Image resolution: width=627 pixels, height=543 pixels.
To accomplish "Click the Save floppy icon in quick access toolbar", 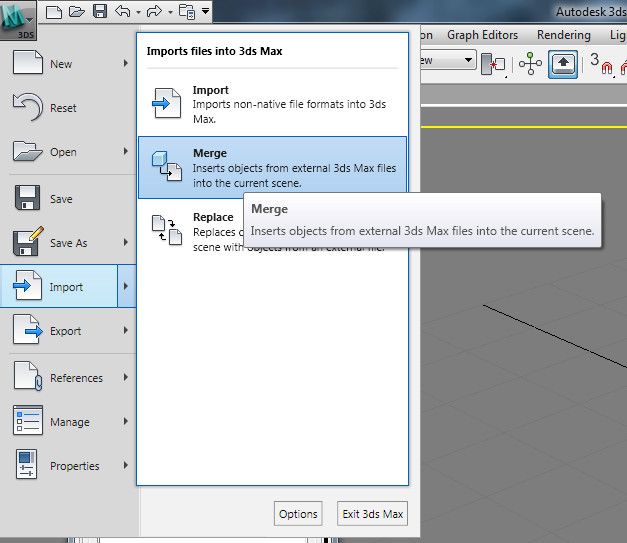I will point(100,11).
